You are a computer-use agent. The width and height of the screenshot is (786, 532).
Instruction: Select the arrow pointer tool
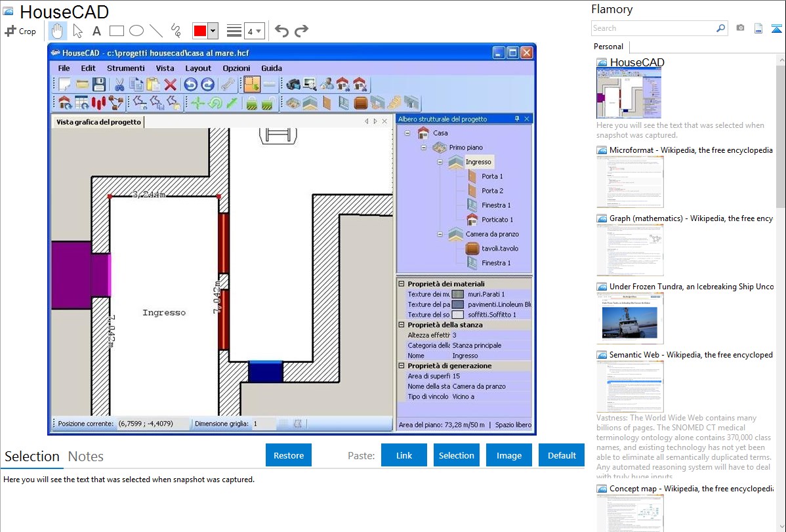(77, 31)
